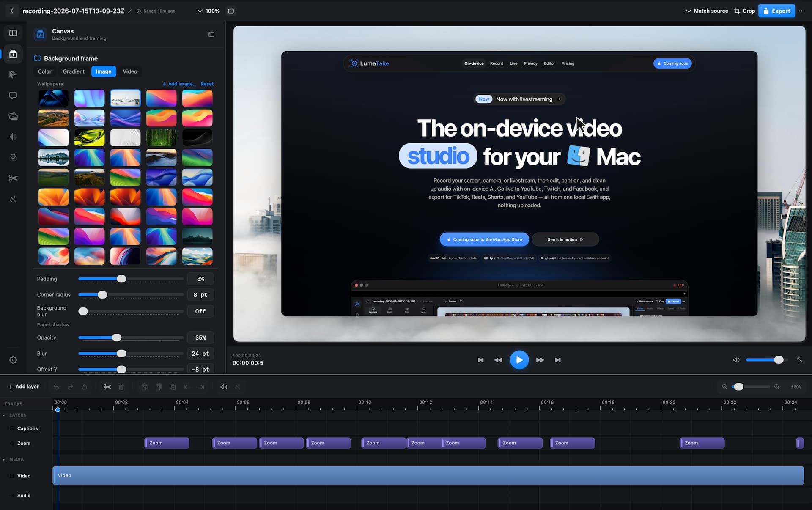
Task: Click the Add image... link
Action: pyautogui.click(x=179, y=84)
